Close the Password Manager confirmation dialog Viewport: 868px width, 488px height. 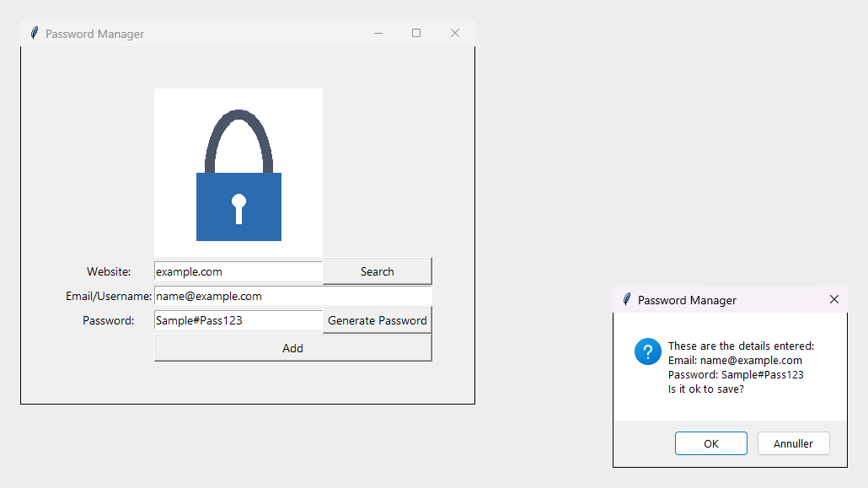[834, 300]
